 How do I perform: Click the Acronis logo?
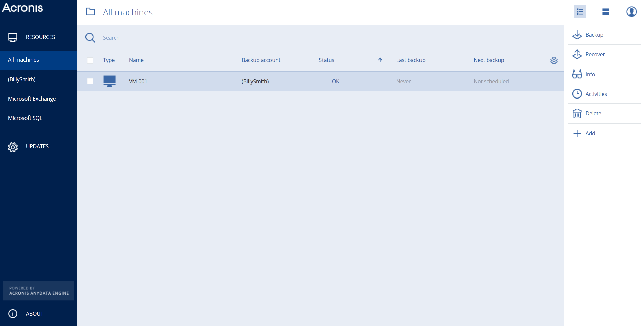tap(22, 7)
